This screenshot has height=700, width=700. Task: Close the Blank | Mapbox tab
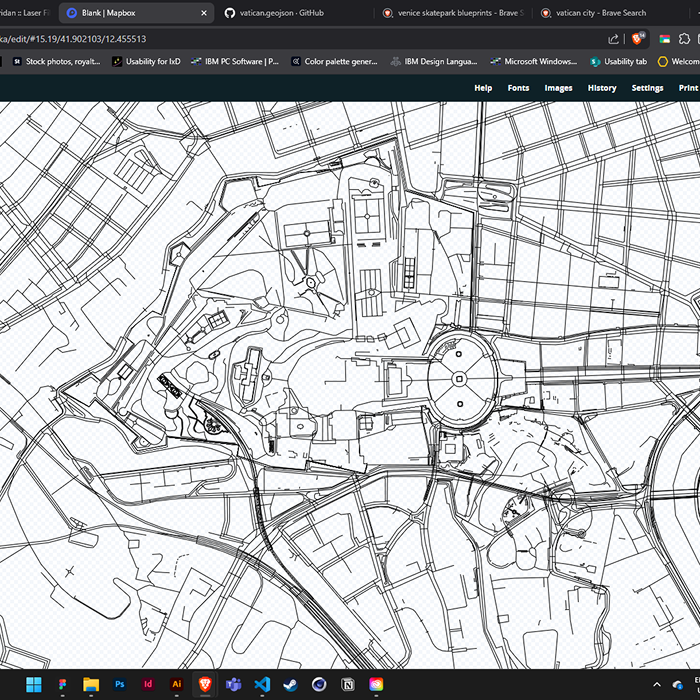point(205,13)
